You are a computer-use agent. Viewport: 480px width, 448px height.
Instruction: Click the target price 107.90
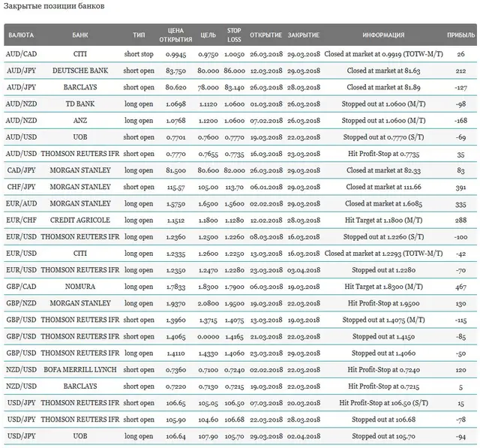pos(208,436)
